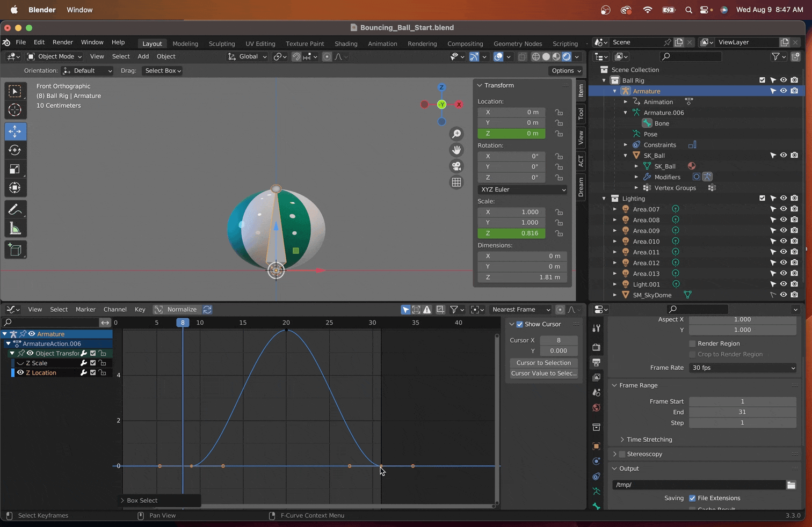
Task: Toggle camera view icon in viewport
Action: (456, 166)
